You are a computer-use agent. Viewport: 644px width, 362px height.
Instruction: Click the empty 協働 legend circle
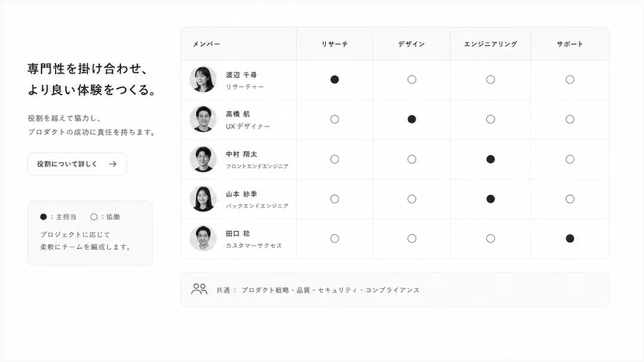(x=94, y=217)
